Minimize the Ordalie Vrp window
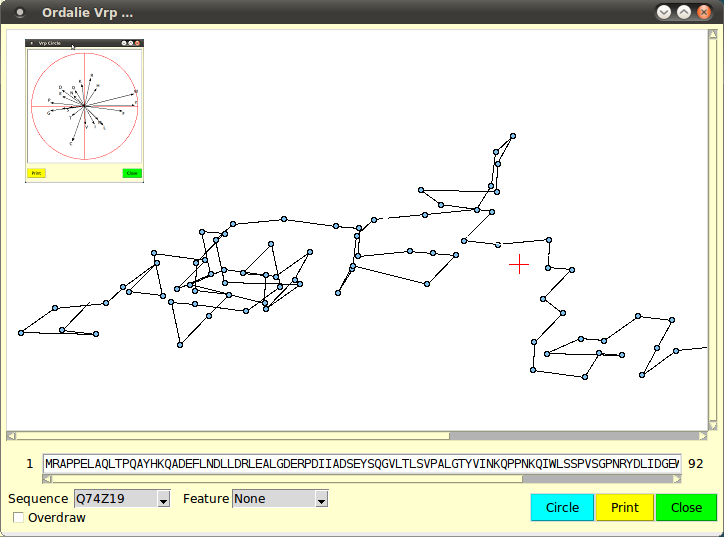This screenshot has height=537, width=724. (663, 13)
